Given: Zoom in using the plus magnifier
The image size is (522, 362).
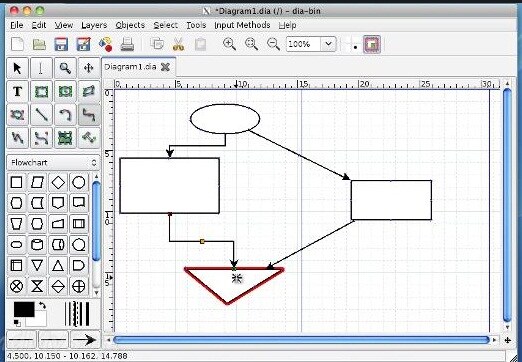Looking at the screenshot, I should (x=229, y=44).
